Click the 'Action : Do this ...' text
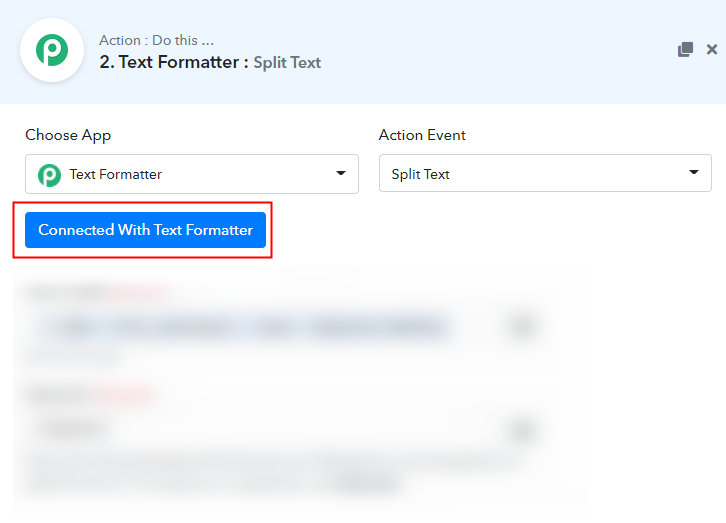The width and height of the screenshot is (726, 523). 156,40
